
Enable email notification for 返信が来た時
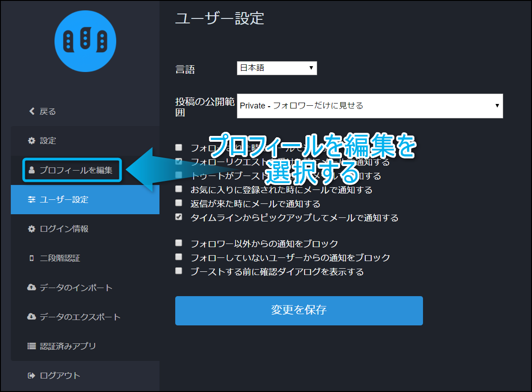[179, 203]
